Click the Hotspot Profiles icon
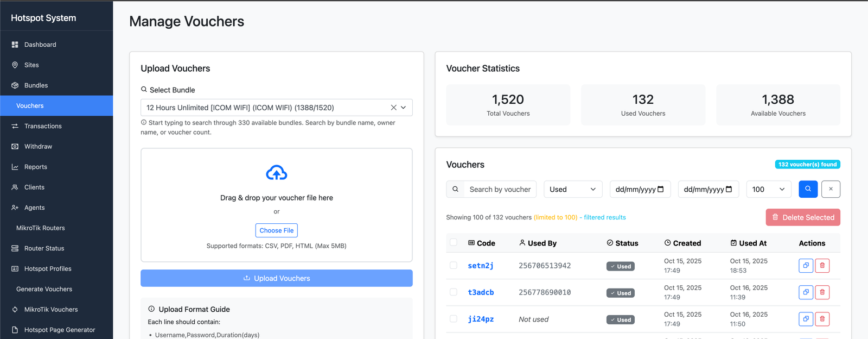The width and height of the screenshot is (868, 339). 15,269
